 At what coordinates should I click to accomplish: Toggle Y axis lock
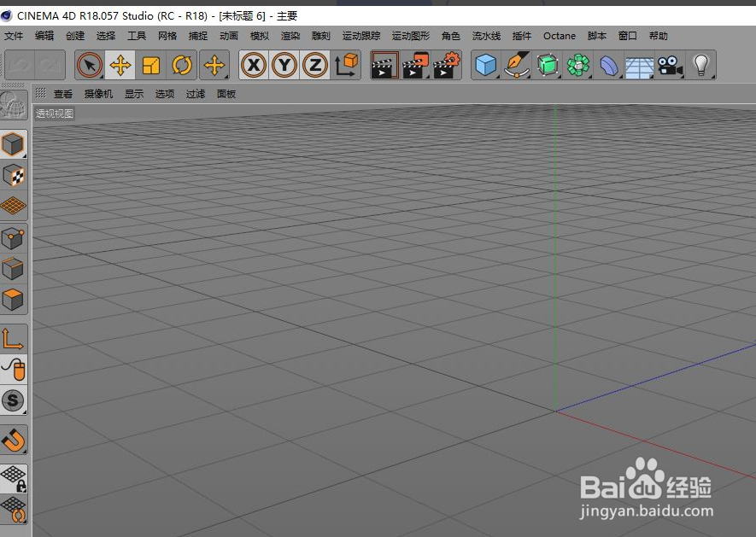(x=284, y=65)
